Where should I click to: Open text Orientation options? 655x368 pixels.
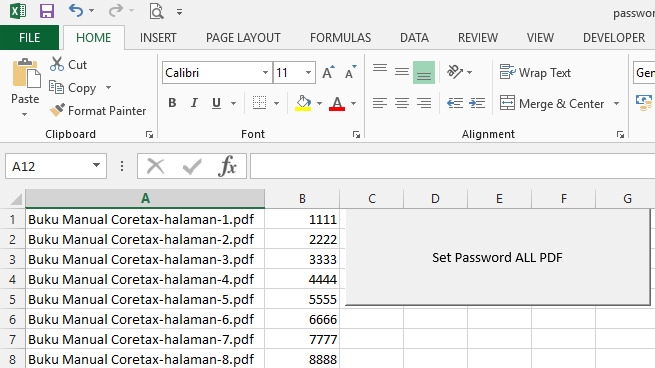[459, 72]
